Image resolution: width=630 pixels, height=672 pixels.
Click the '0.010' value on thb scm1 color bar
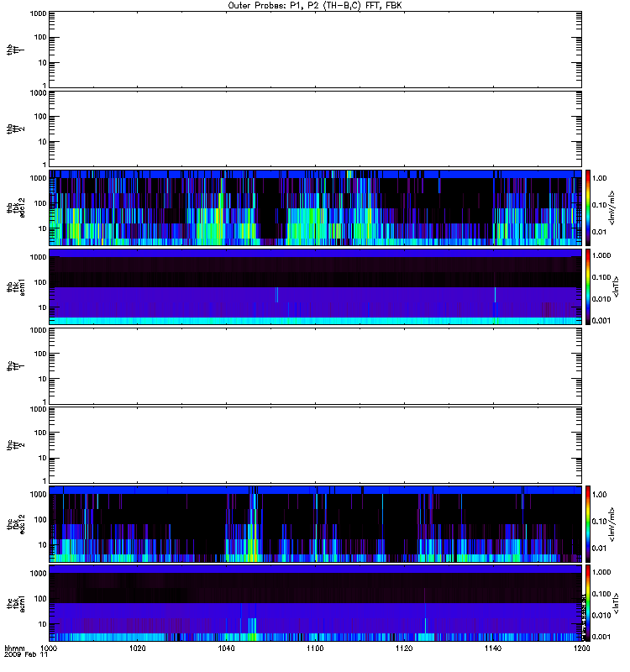(x=601, y=299)
